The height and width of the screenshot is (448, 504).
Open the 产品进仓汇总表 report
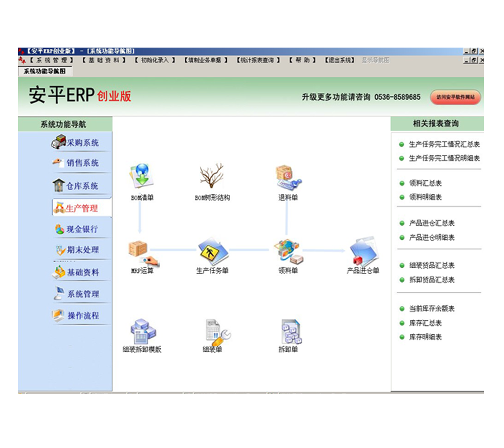(432, 223)
